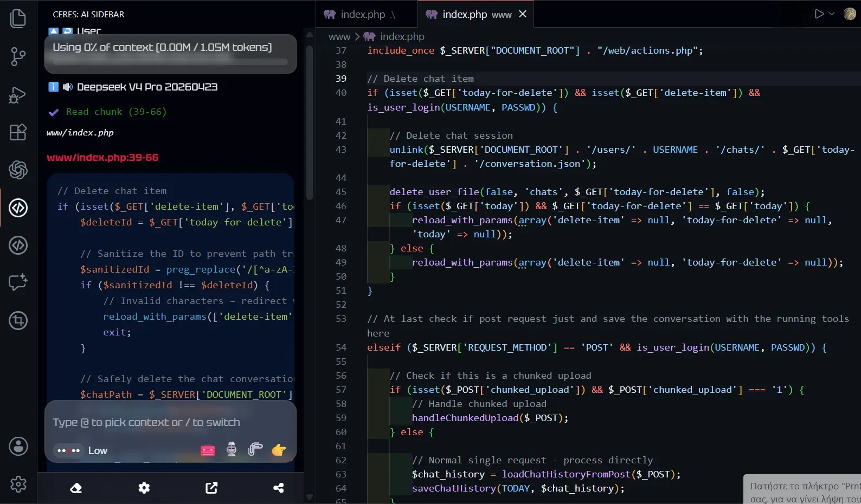Open the www/index.php:39-66 link

(102, 158)
